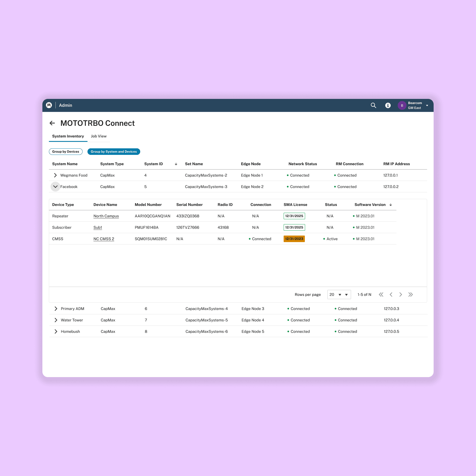Click the Serial Number column header
The image size is (476, 476).
coord(189,205)
